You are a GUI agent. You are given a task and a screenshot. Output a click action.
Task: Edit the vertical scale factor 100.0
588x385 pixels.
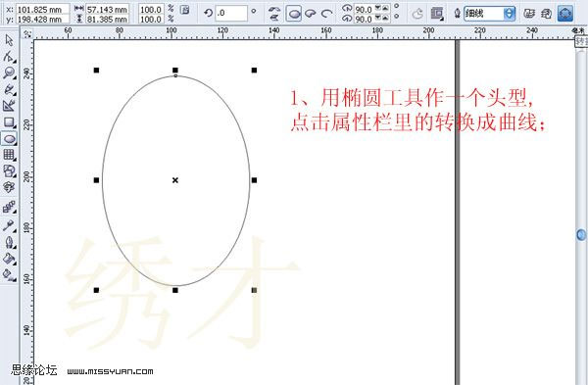coord(151,19)
